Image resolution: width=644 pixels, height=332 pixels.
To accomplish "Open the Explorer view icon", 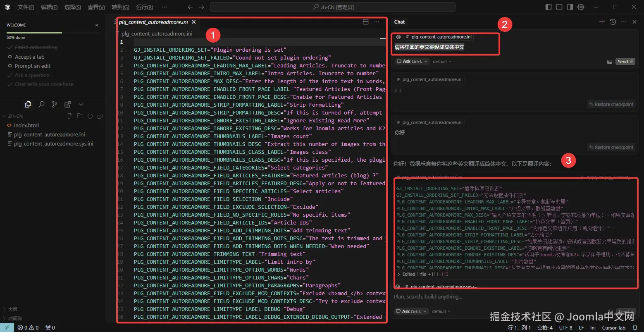I will tap(28, 105).
